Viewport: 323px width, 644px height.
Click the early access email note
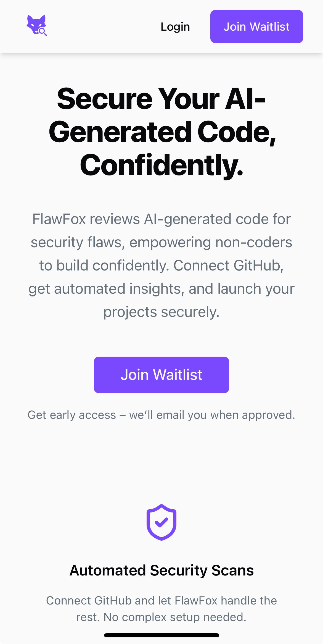pos(161,414)
